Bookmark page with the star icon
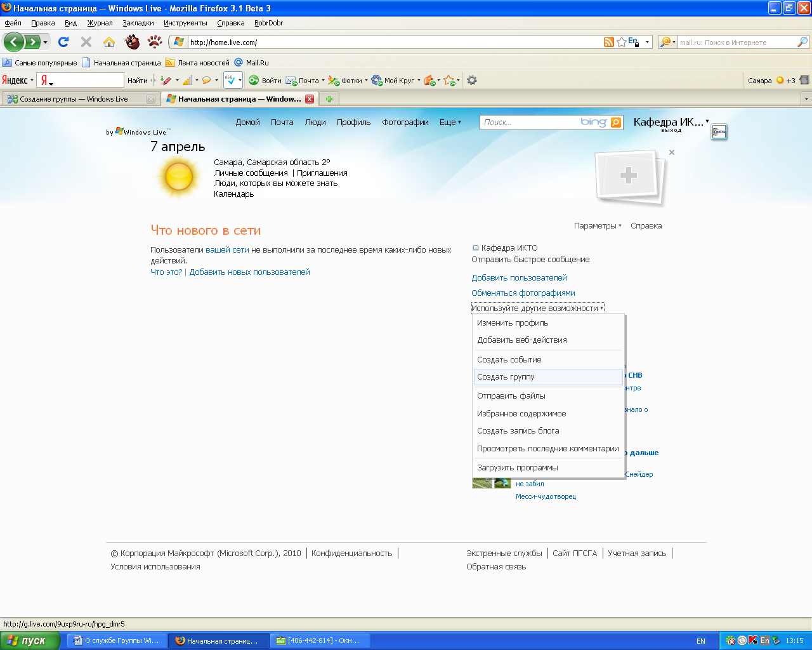This screenshot has height=650, width=812. (622, 42)
